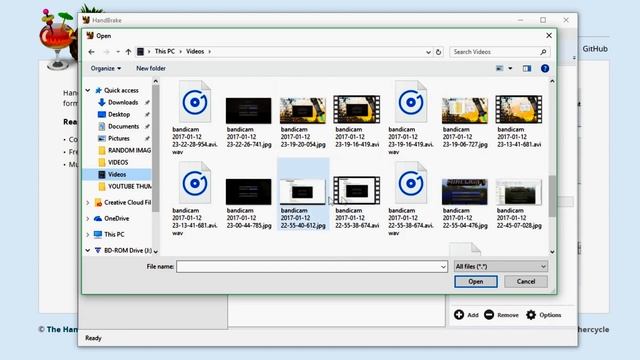Close the Open dialog with X
This screenshot has width=640, height=360.
coord(549,36)
